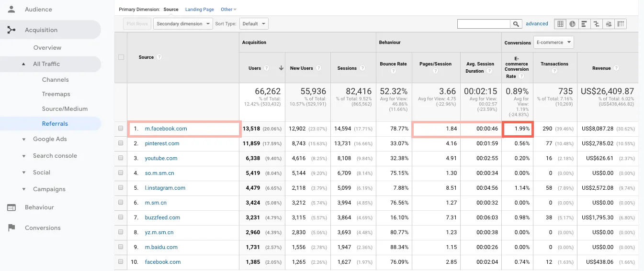
Task: Open the Secondary dimension dropdown
Action: pos(183,23)
